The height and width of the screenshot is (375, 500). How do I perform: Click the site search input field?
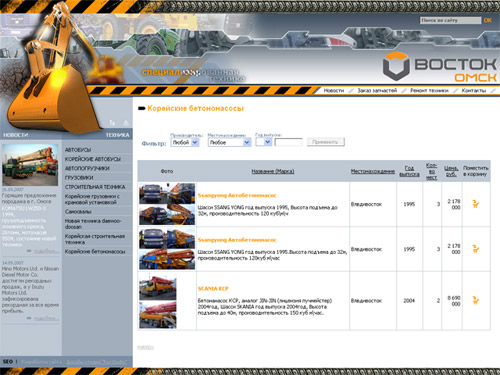tap(450, 20)
